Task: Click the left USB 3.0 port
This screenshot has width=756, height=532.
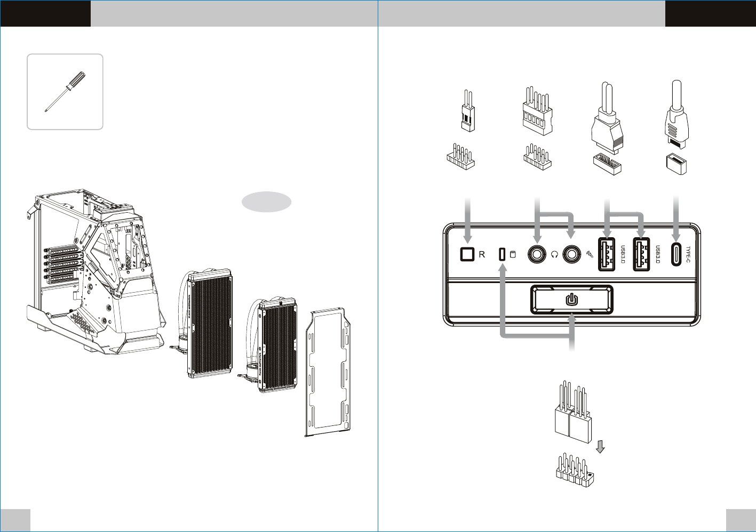Action: tap(607, 254)
